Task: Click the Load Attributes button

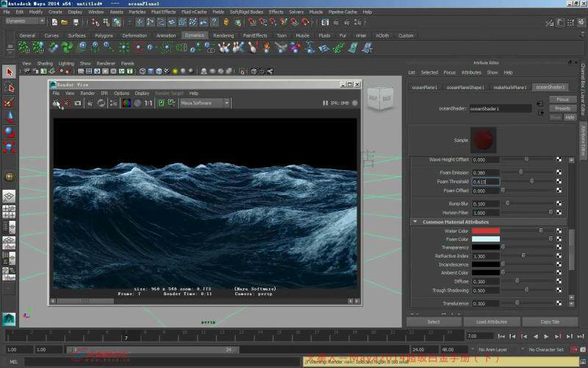Action: click(492, 322)
